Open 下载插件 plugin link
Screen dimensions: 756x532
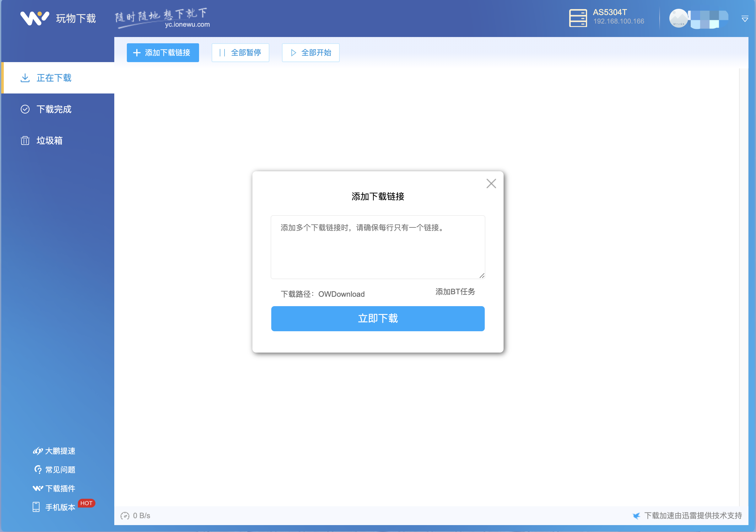click(60, 489)
